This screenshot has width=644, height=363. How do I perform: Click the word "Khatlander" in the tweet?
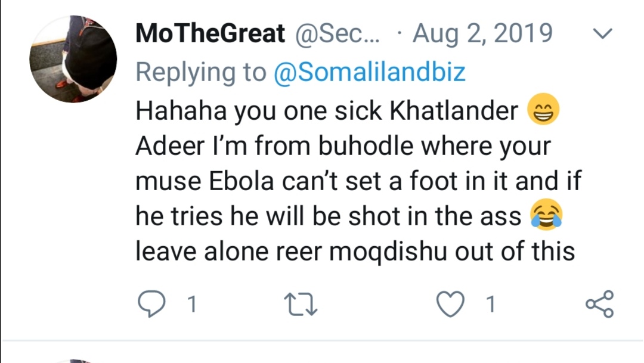(454, 111)
